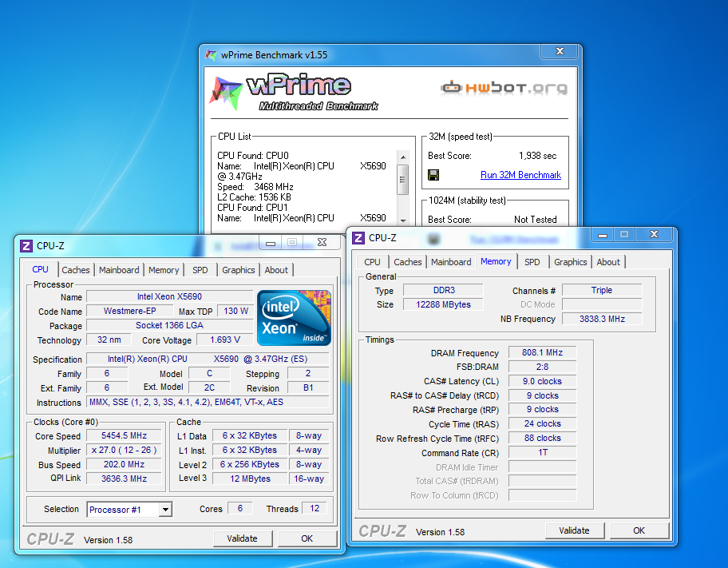Click the Core Voltage value 1.693 V
The width and height of the screenshot is (728, 568).
pyautogui.click(x=225, y=340)
